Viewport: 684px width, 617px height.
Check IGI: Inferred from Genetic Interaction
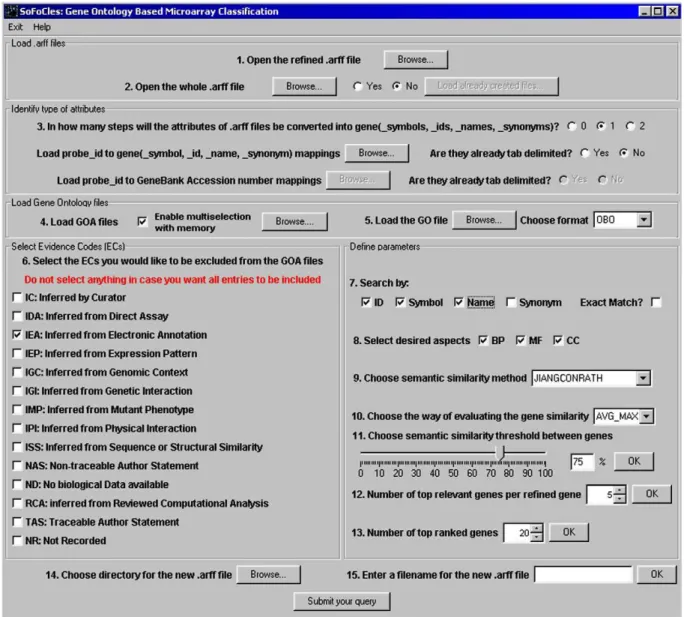click(17, 391)
